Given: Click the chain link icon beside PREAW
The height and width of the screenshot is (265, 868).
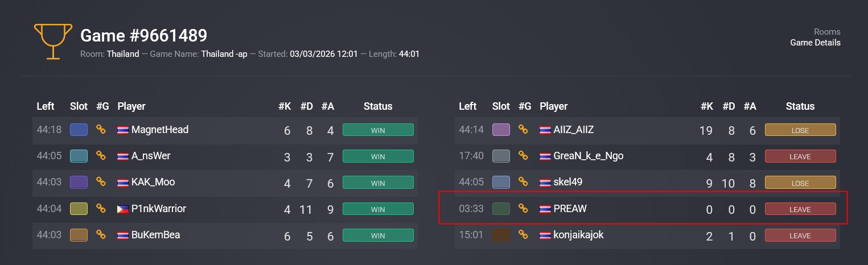Looking at the screenshot, I should (524, 209).
